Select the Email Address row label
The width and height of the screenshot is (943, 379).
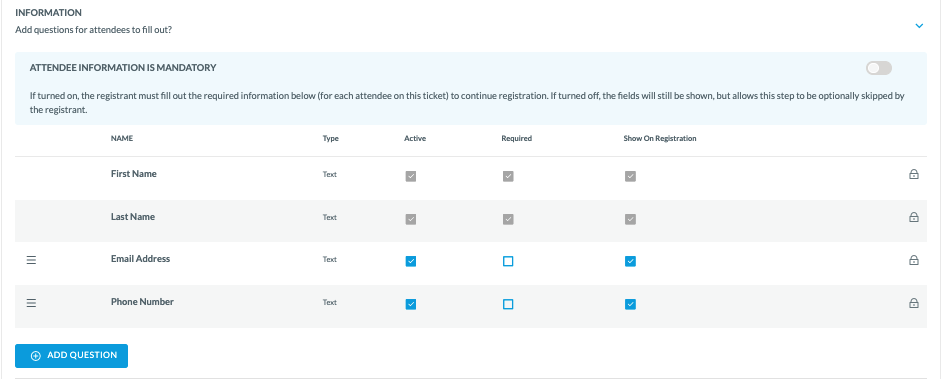coord(141,259)
